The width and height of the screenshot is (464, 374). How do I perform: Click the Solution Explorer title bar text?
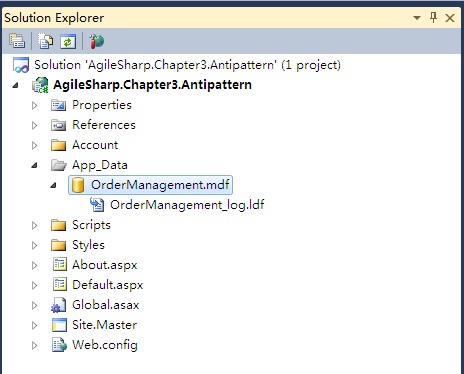54,18
